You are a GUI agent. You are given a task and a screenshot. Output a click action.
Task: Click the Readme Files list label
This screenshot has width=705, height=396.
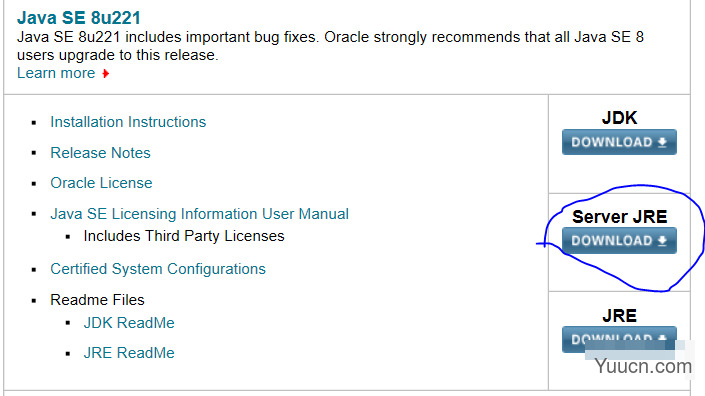(x=97, y=300)
